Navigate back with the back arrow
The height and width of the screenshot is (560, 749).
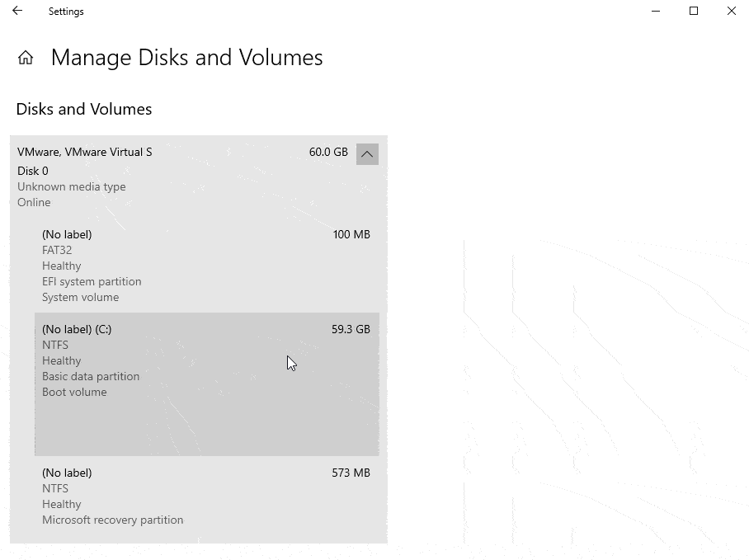17,11
